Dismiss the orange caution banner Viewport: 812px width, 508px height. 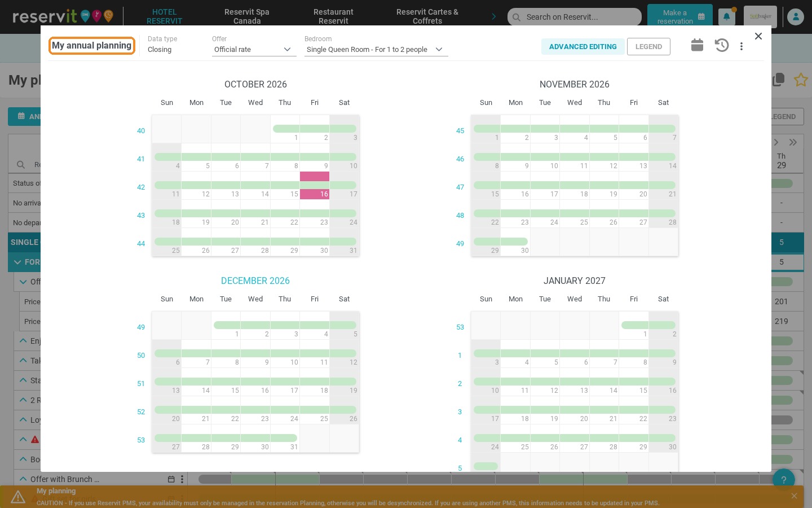794,496
